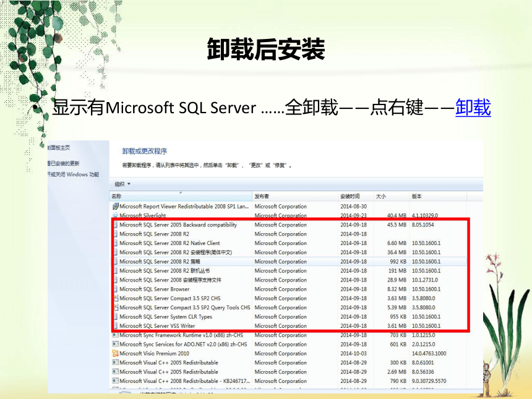Click the Compact 3.5 SP2 Query Tools icon

(x=115, y=307)
